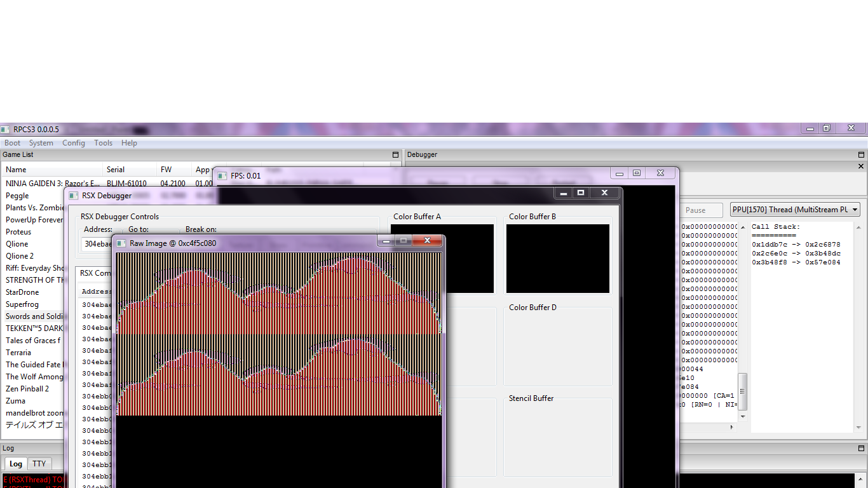Click the FPS window title icon

click(222, 175)
